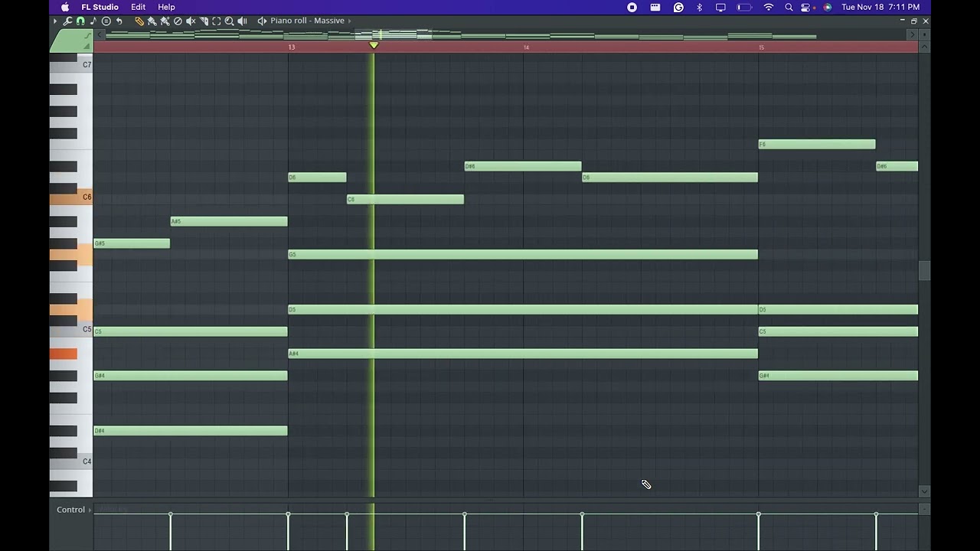Open the Siri icon in menu bar
The image size is (980, 551).
click(x=828, y=7)
